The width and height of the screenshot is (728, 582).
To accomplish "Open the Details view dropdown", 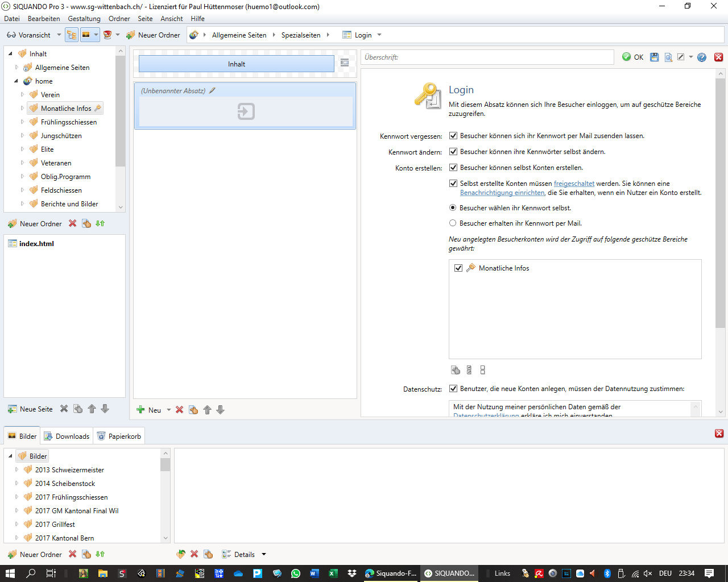I will click(263, 554).
